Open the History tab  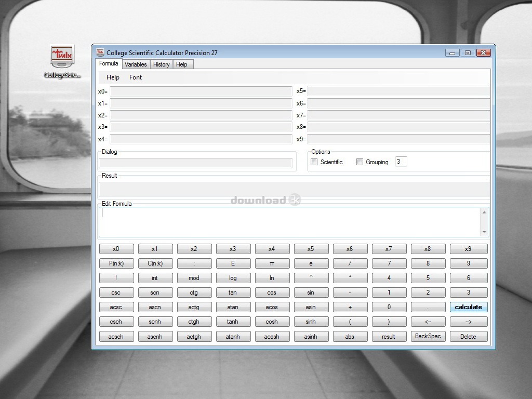(x=161, y=64)
